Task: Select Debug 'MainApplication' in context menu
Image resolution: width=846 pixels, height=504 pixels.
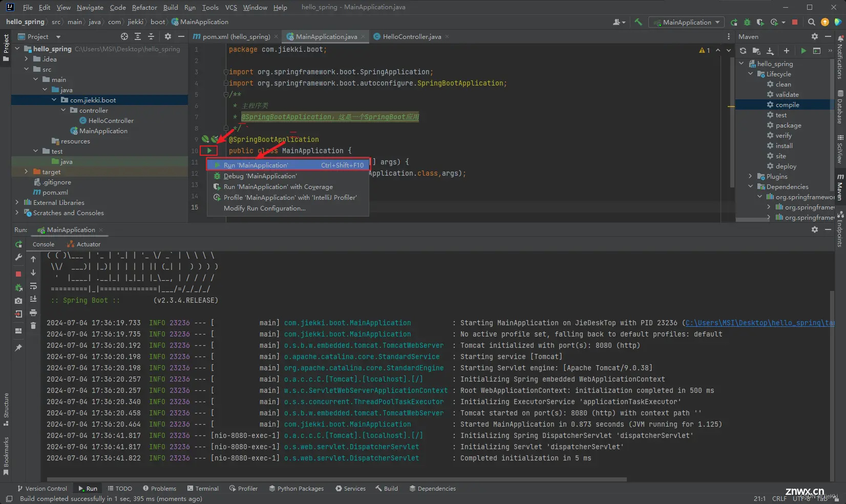Action: (x=287, y=176)
